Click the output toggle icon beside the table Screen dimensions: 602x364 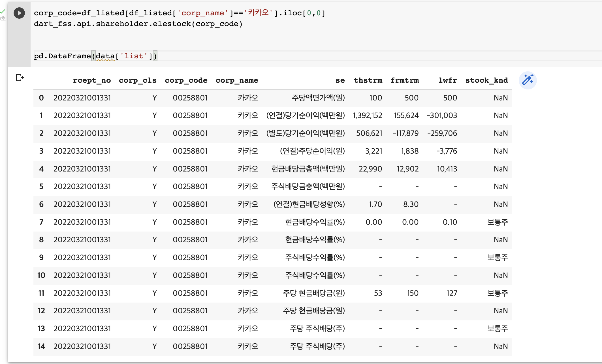(20, 77)
